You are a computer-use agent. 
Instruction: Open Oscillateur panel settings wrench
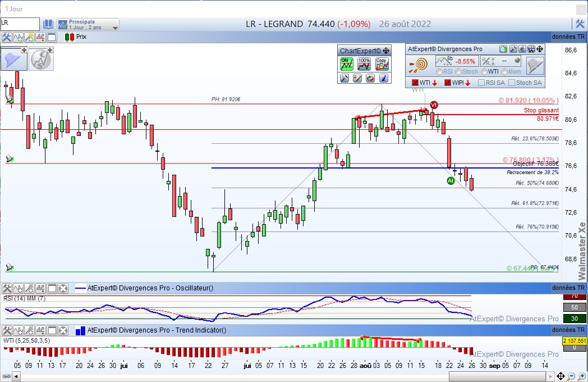click(7, 289)
